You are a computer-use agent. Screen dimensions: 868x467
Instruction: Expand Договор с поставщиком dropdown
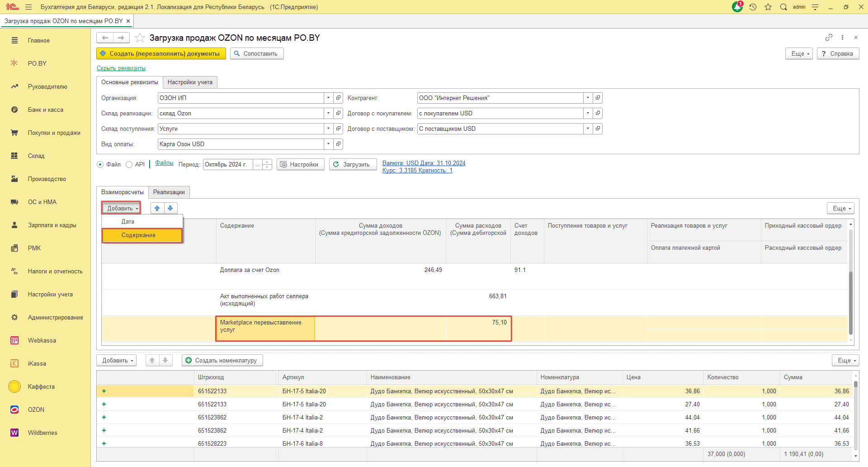tap(588, 129)
